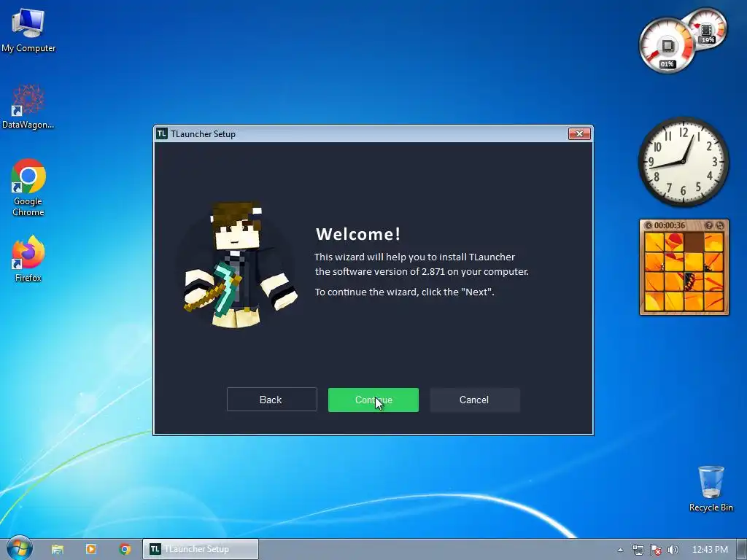Close the TLauncher Setup window
This screenshot has width=747, height=560.
tap(579, 134)
